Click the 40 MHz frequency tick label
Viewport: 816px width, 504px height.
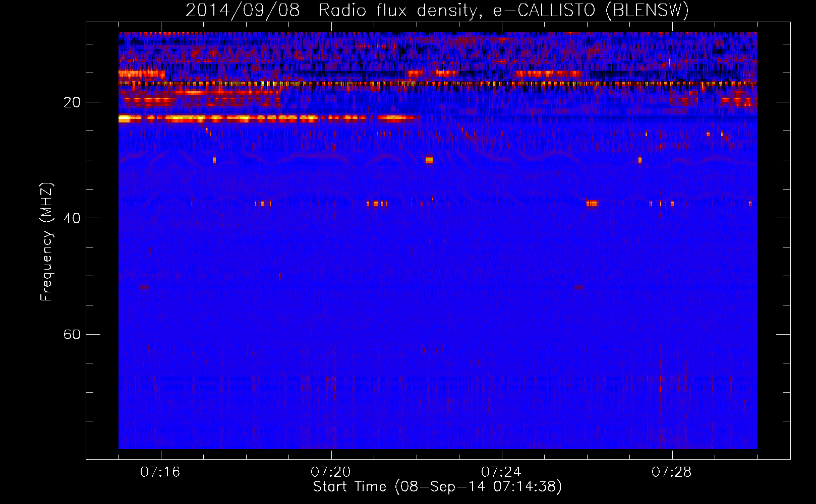[72, 218]
